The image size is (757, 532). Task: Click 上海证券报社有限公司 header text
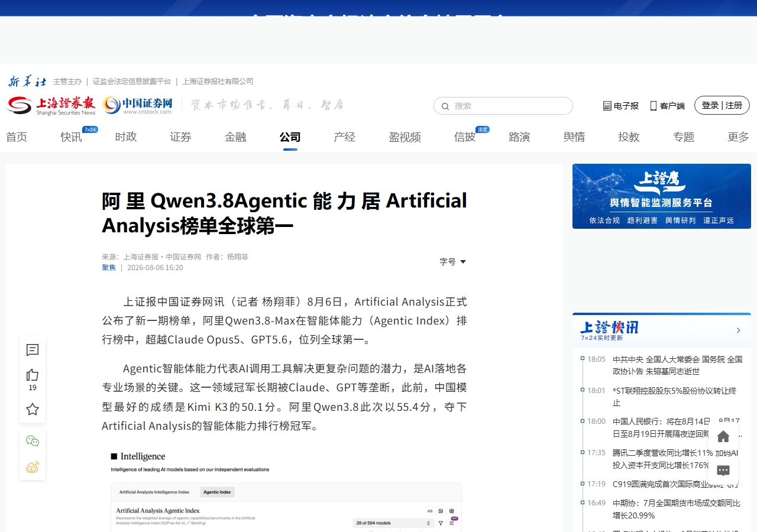(218, 82)
